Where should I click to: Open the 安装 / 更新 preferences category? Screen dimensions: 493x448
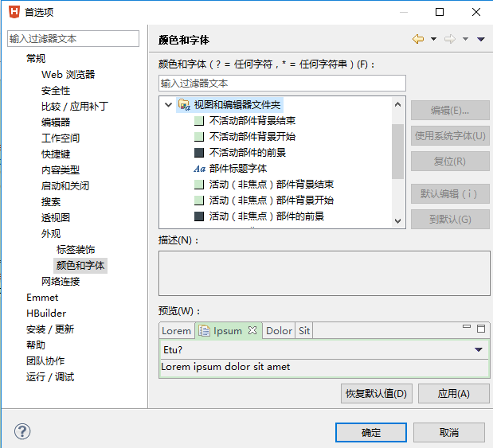50,329
